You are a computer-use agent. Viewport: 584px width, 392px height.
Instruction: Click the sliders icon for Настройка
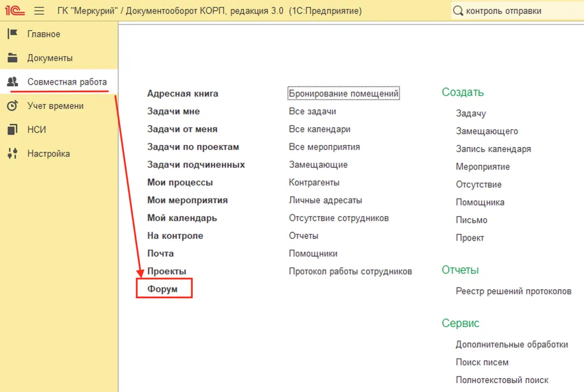tap(12, 154)
